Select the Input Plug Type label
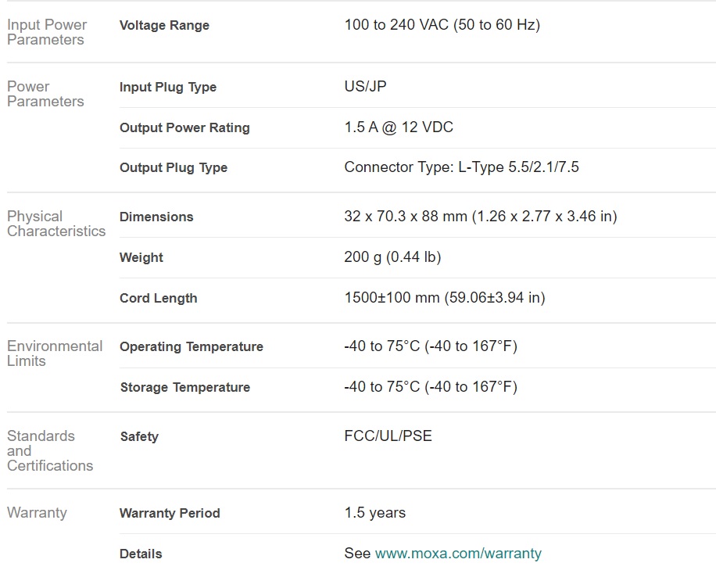716x588 pixels. [x=168, y=87]
